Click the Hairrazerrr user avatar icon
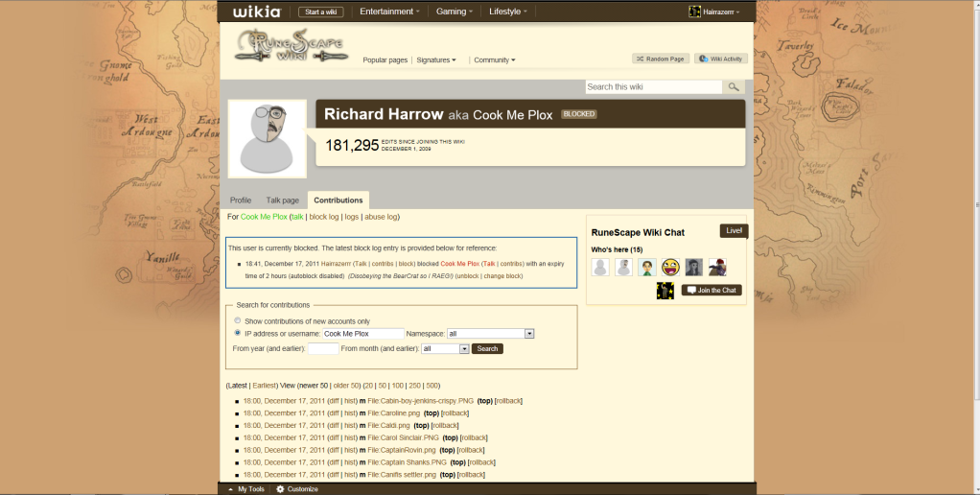The width and height of the screenshot is (980, 495). [695, 12]
